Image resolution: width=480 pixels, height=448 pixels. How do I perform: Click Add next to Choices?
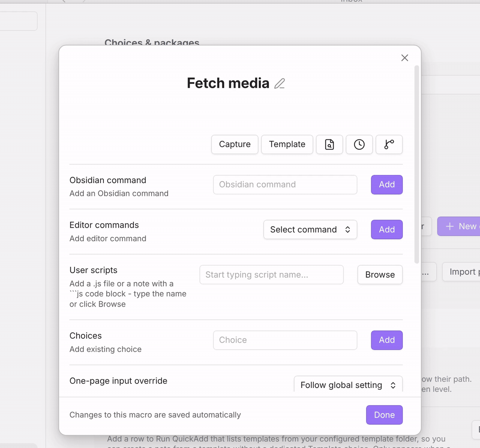pyautogui.click(x=387, y=340)
